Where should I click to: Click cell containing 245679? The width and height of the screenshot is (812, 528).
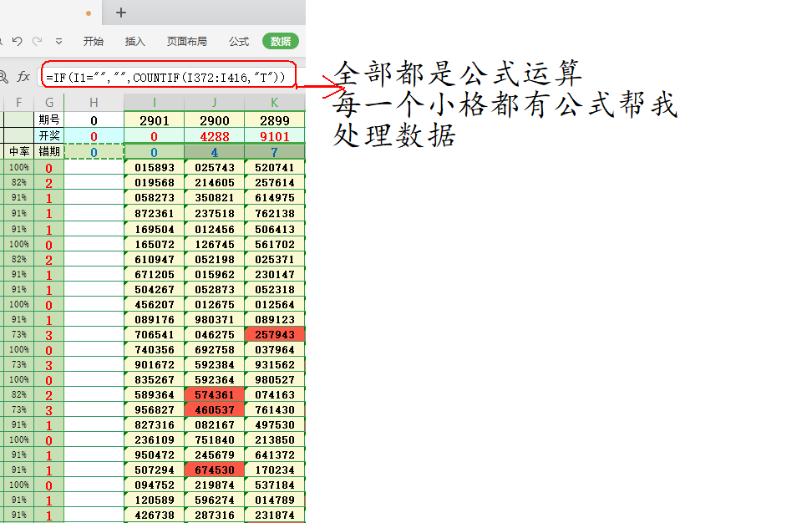coord(215,454)
